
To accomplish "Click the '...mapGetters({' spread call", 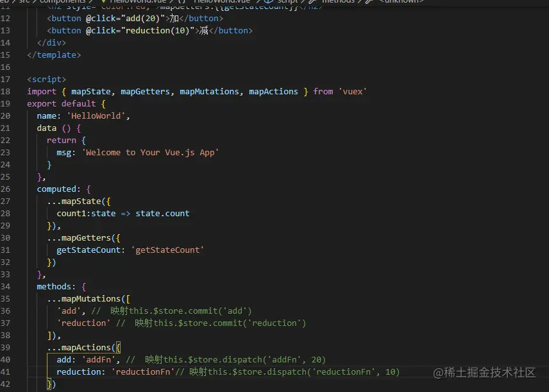I will 83,238.
